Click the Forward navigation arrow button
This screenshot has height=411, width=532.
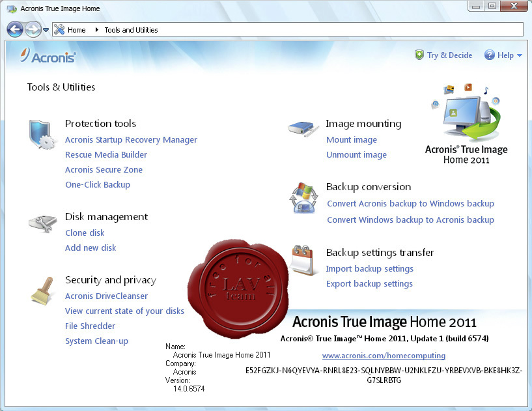33,29
